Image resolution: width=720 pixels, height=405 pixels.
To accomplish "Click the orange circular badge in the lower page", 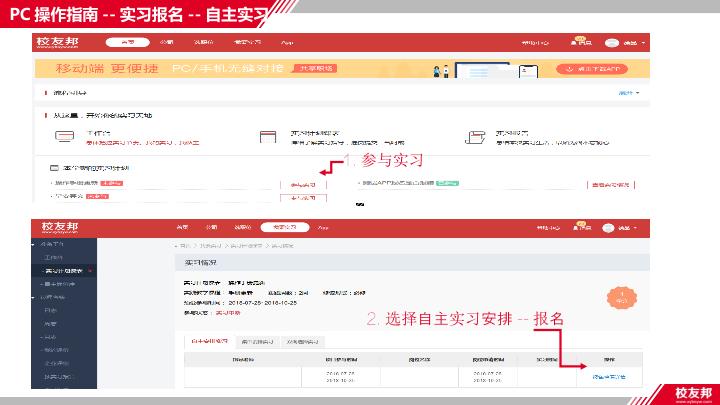I will 620,297.
